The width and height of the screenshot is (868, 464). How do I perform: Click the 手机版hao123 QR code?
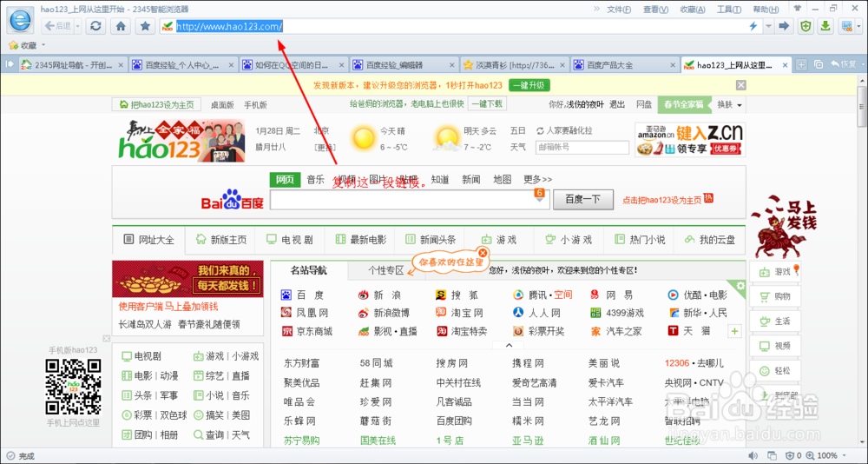pos(74,388)
